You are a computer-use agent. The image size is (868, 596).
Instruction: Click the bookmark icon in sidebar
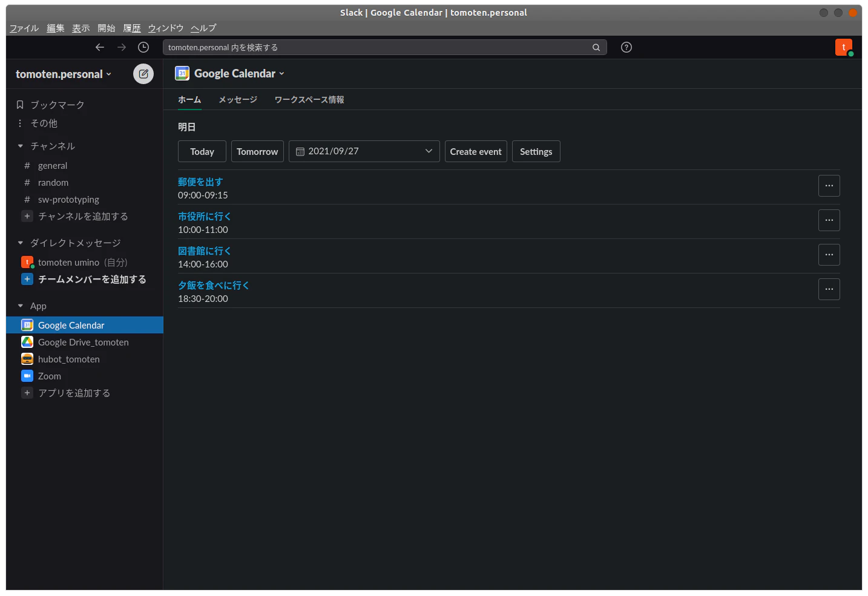point(20,105)
